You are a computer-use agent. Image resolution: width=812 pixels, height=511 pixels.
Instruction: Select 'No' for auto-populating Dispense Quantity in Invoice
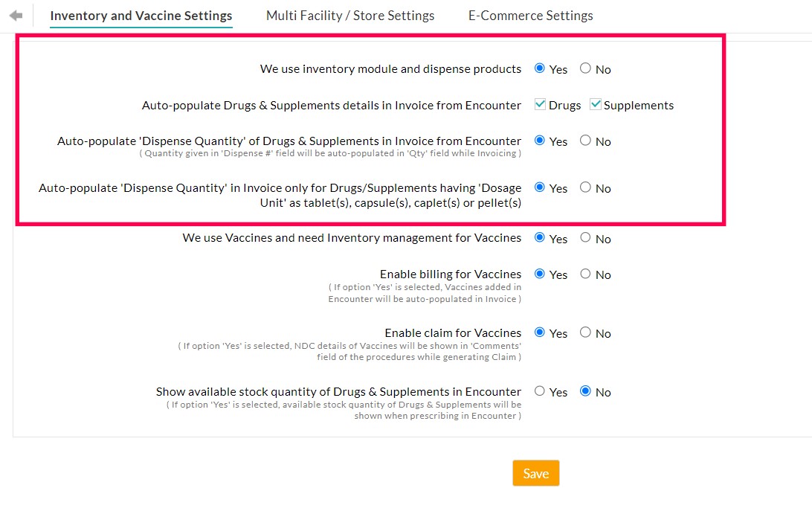click(584, 141)
